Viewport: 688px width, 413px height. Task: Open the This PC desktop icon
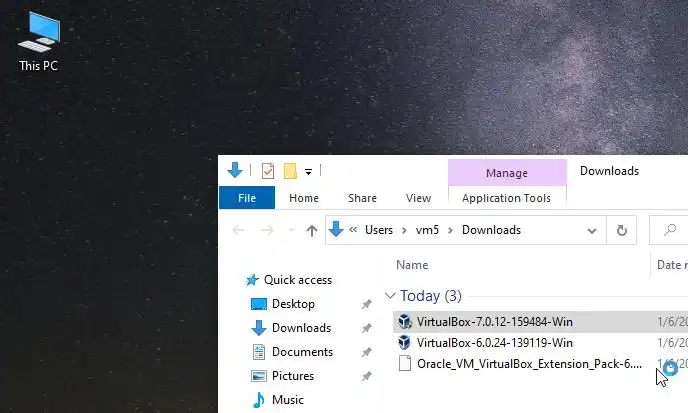pyautogui.click(x=39, y=41)
